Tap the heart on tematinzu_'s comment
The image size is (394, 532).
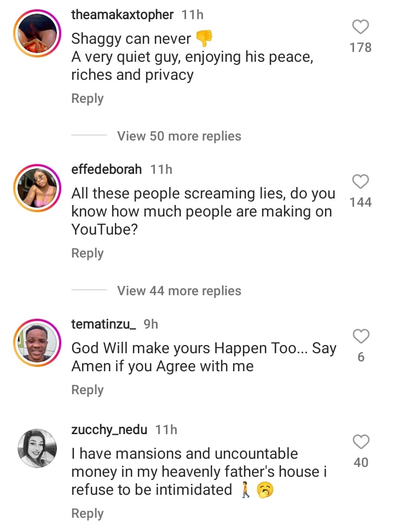pyautogui.click(x=361, y=336)
